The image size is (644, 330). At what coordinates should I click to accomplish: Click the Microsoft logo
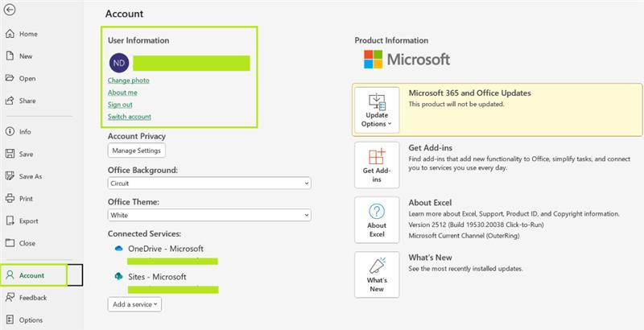[x=407, y=60]
